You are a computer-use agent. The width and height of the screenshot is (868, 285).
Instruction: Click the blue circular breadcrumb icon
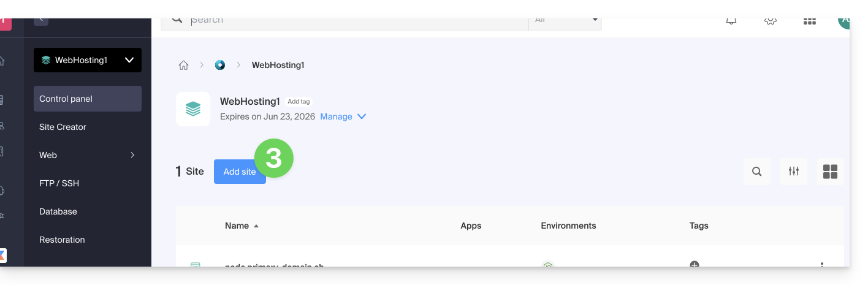pyautogui.click(x=220, y=65)
